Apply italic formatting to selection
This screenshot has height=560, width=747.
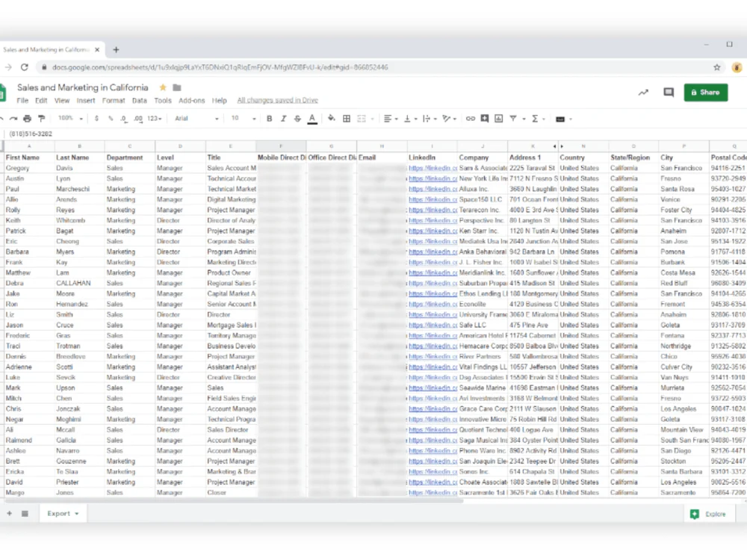[x=283, y=118]
